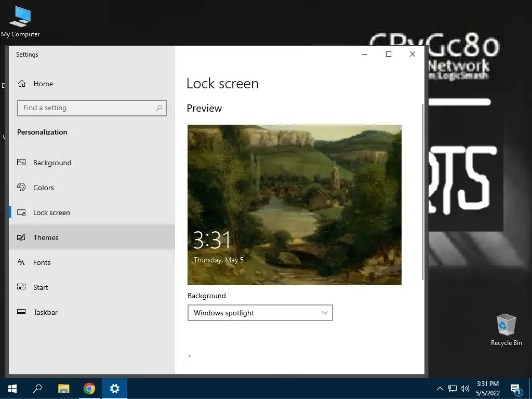Click the Taskbar icon in sidebar
The height and width of the screenshot is (399, 532).
[21, 312]
